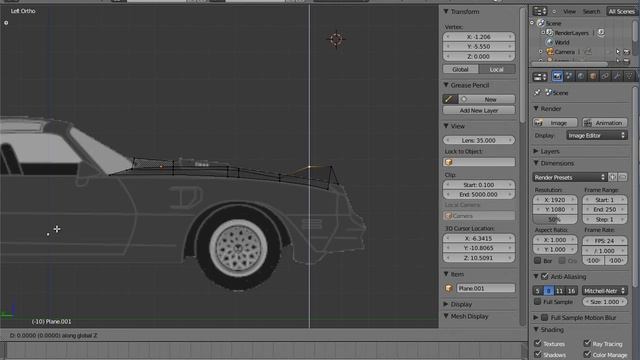The image size is (640, 360).
Task: Switch vertex coordinates to Global
Action: coord(460,69)
